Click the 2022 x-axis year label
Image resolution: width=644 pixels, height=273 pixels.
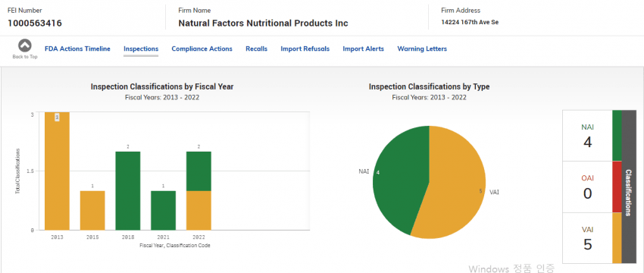[x=199, y=237]
